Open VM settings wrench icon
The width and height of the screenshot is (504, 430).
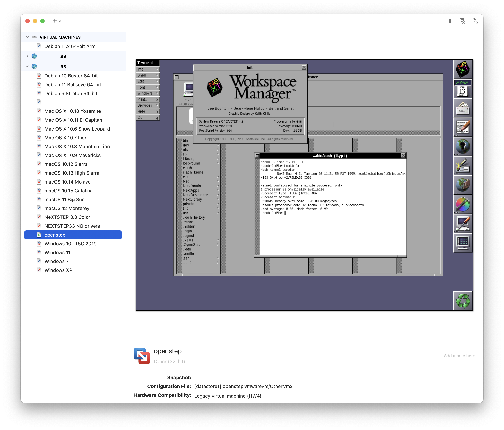475,21
